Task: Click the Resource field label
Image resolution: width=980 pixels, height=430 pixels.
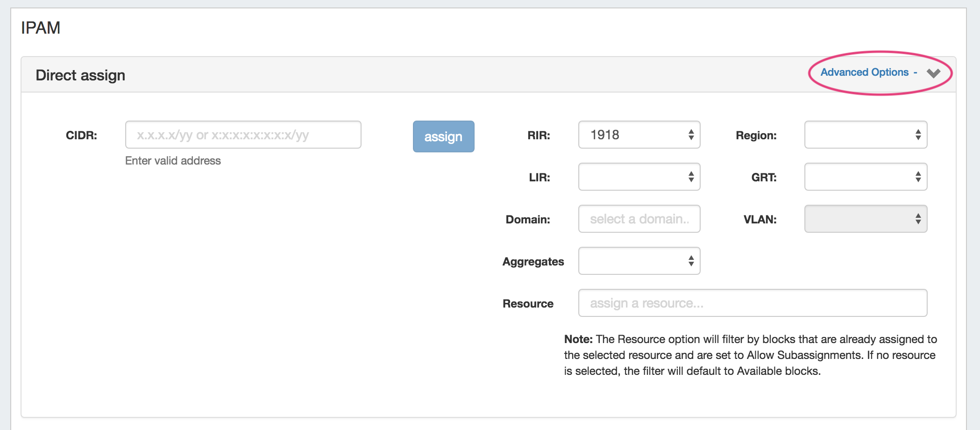Action: [528, 304]
